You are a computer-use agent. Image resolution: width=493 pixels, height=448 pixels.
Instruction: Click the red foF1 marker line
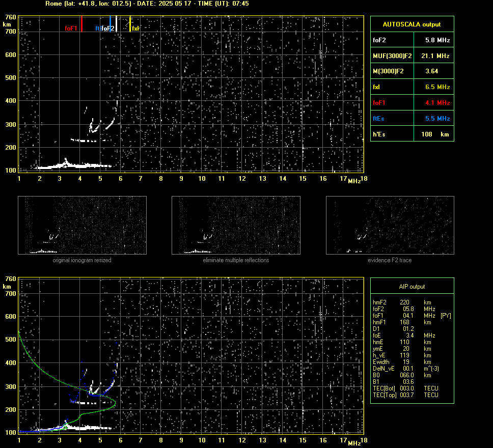tap(82, 24)
